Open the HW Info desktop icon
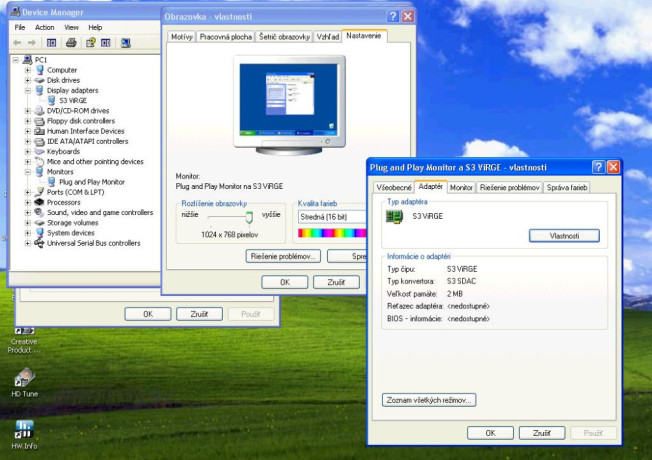652x460 pixels. pos(24,435)
